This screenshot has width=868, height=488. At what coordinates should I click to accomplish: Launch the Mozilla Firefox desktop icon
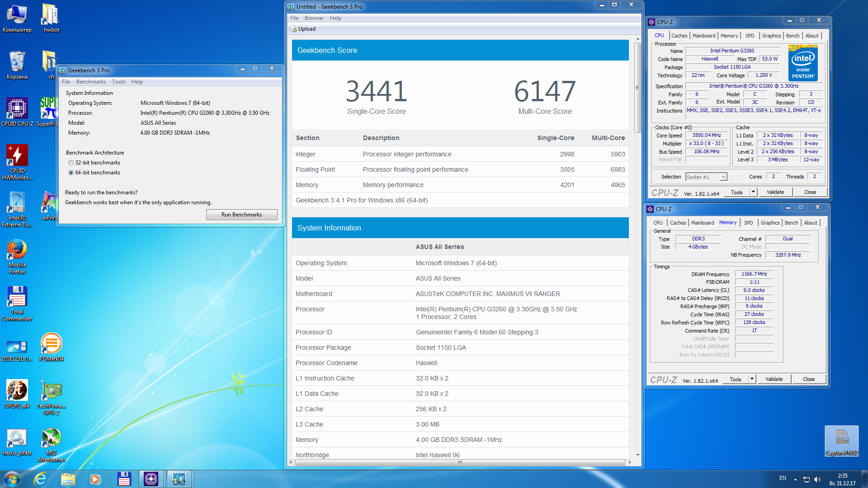coord(17,256)
